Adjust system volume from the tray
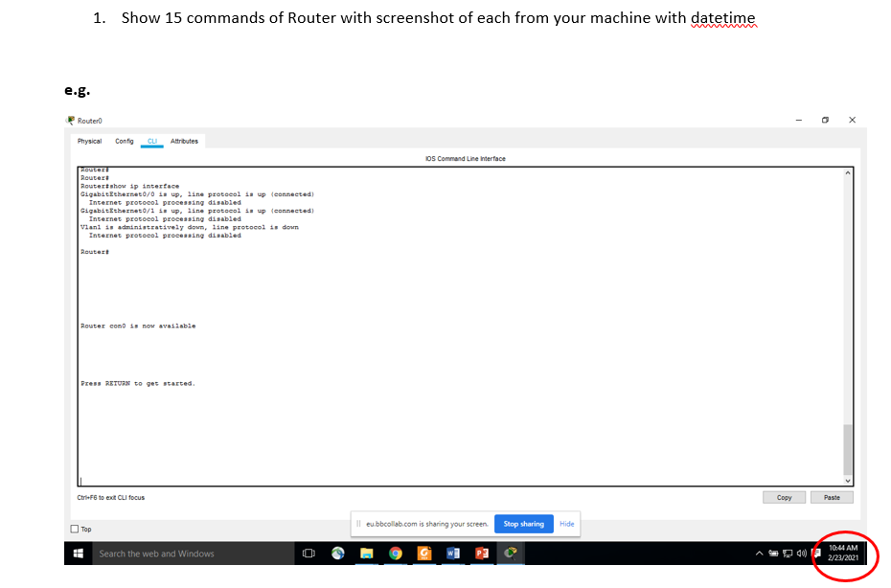The height and width of the screenshot is (588, 891). [x=801, y=554]
